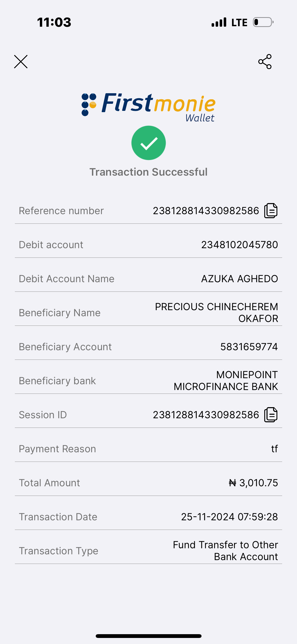
Task: Tap the Firstmonie Wallet logo
Action: tap(149, 107)
